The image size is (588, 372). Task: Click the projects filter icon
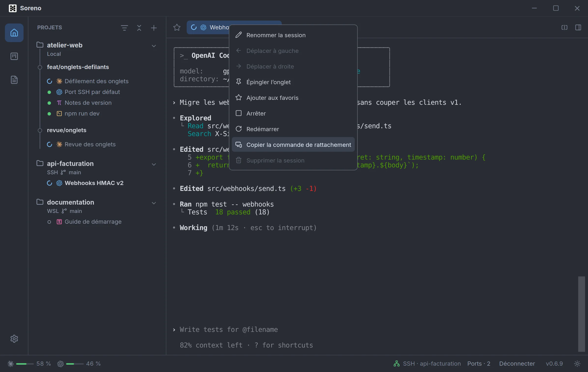[x=124, y=28]
